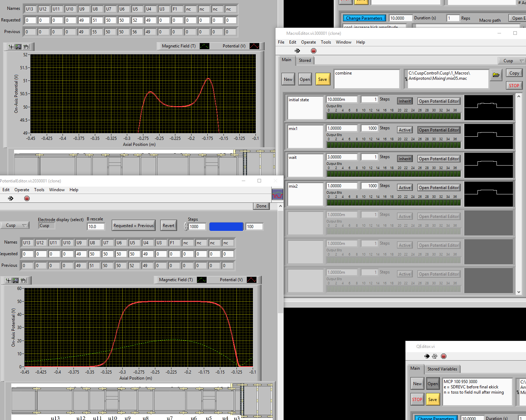Select the zoom tool in lower graph palette
This screenshot has width=526, height=420.
point(15,280)
